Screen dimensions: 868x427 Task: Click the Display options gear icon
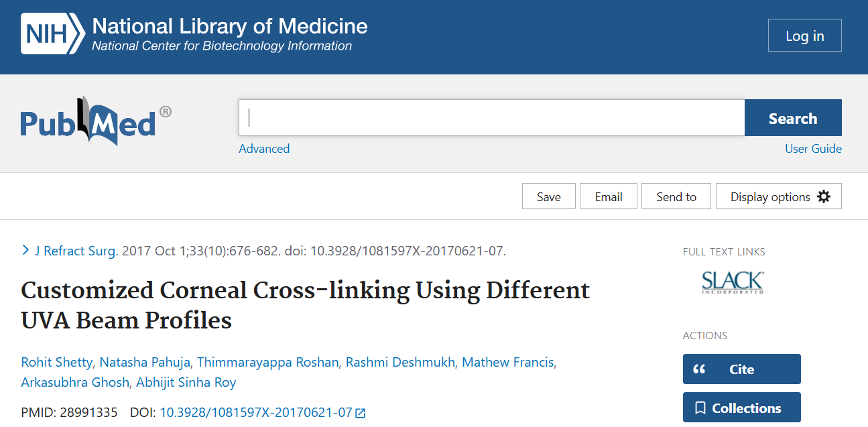[x=824, y=196]
